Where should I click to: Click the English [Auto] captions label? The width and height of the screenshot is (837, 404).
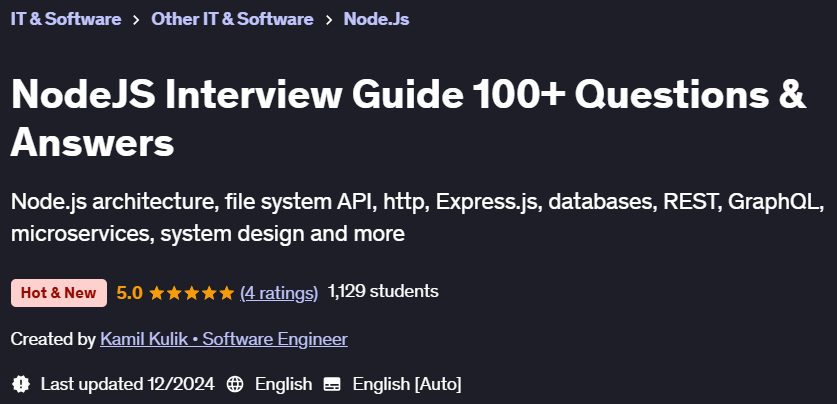pos(407,384)
